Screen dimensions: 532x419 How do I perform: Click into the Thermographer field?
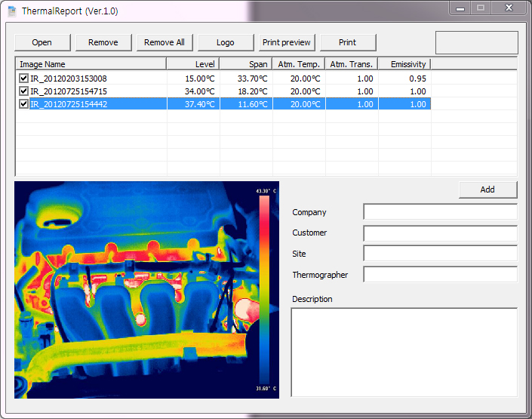[440, 275]
